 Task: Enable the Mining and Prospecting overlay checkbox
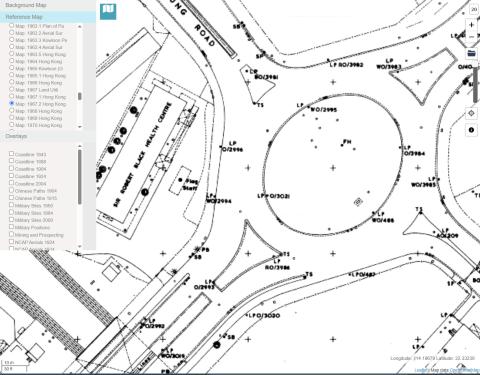coord(11,234)
